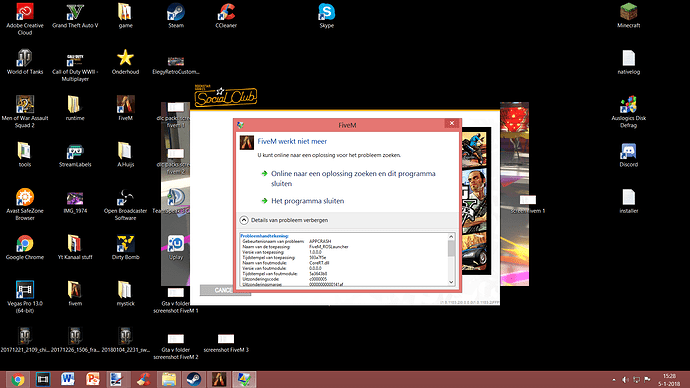Open the Minecraft desktop icon
The height and width of the screenshot is (388, 690).
[628, 15]
